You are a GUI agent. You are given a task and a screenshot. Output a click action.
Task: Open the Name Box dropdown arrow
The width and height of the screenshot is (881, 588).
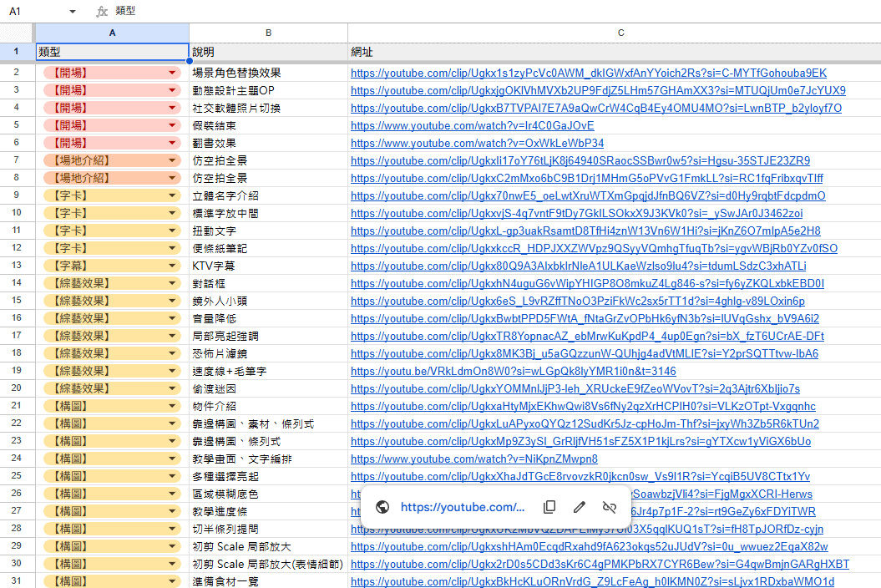[73, 12]
